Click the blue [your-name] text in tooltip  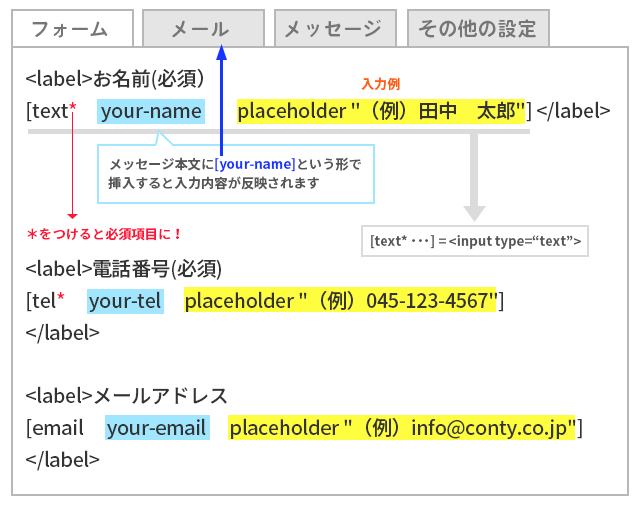click(254, 164)
